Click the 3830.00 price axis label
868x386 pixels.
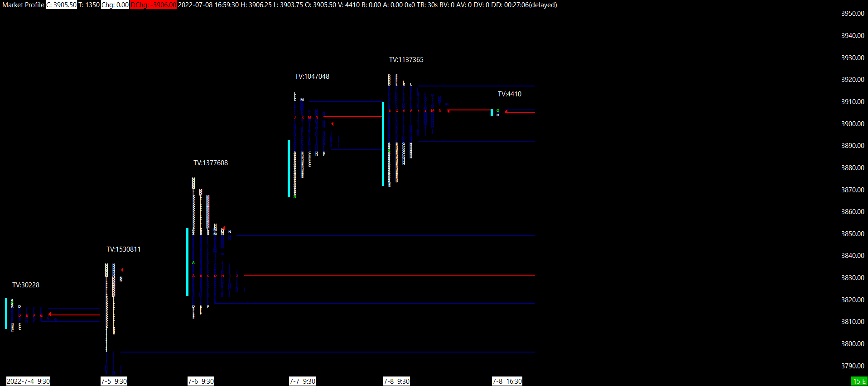[x=853, y=278]
